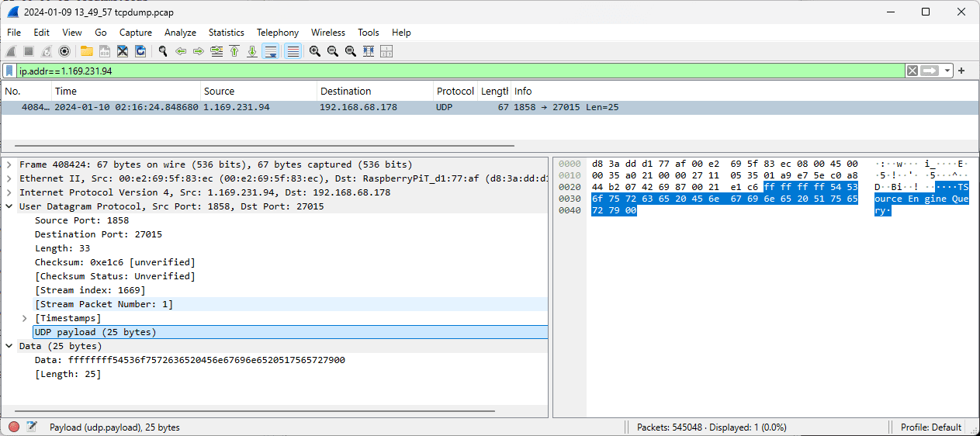
Task: Open capture file properties notepad icon
Action: pos(32,427)
